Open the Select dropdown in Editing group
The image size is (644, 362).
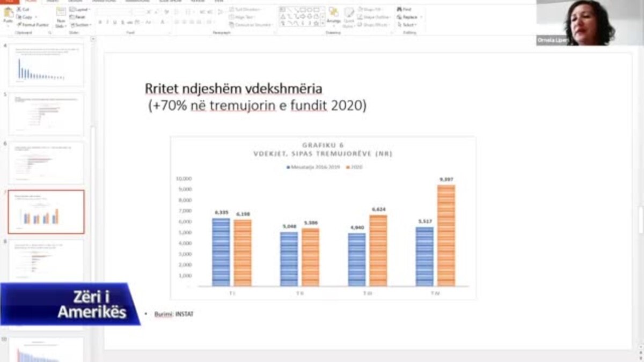click(407, 25)
